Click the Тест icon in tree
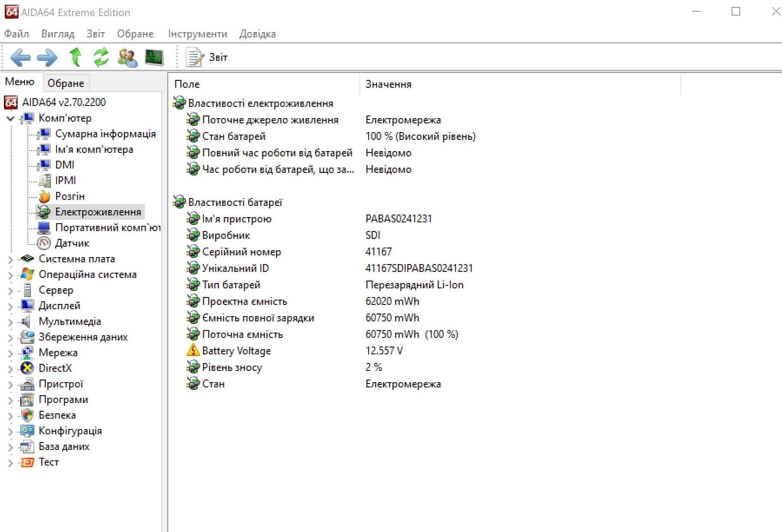This screenshot has height=532, width=782. click(x=27, y=462)
